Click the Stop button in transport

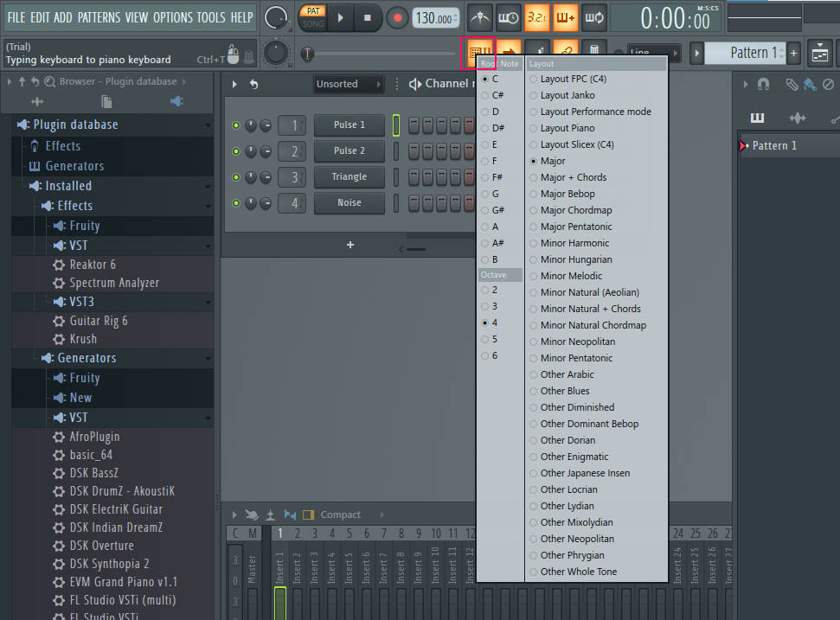coord(368,17)
